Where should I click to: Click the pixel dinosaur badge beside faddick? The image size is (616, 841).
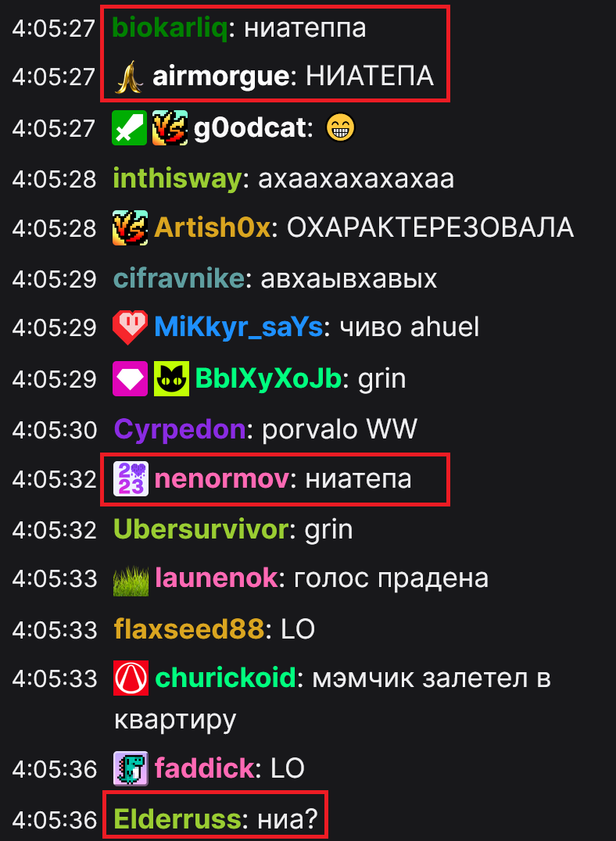(131, 768)
